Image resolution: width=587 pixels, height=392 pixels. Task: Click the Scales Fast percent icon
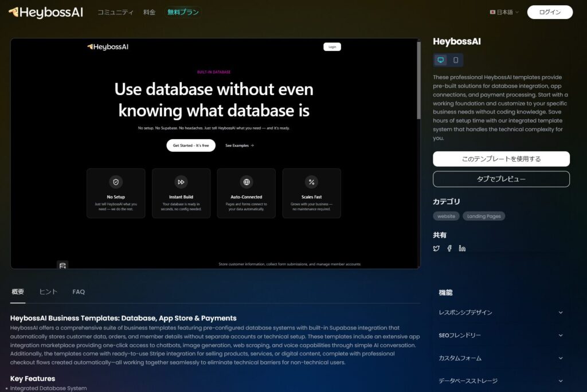point(311,182)
